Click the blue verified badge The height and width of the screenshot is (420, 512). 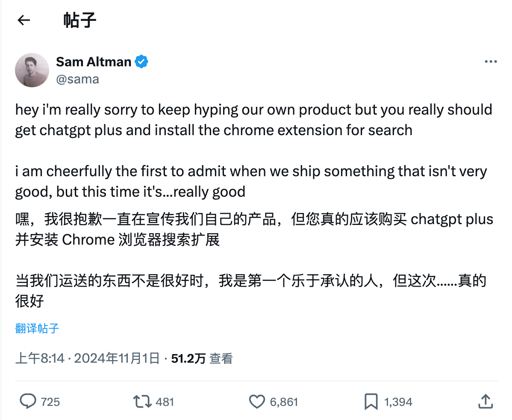click(141, 62)
